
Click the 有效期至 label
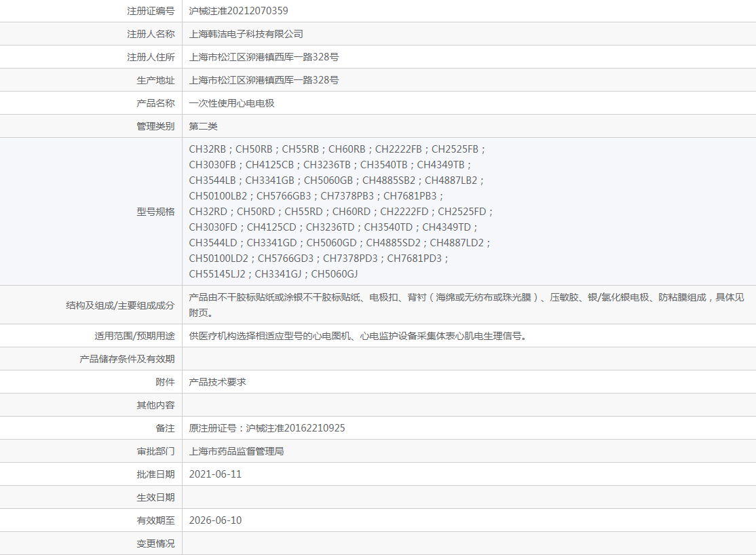pyautogui.click(x=155, y=521)
